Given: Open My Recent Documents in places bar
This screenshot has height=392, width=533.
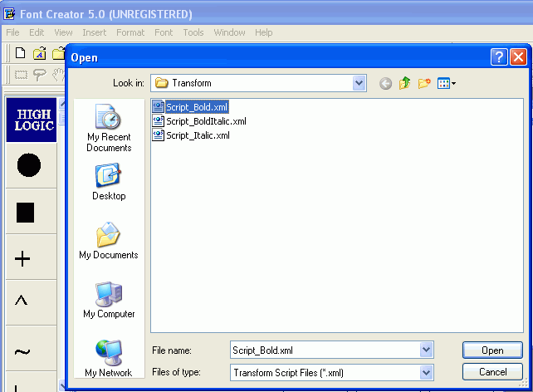Looking at the screenshot, I should coord(109,129).
